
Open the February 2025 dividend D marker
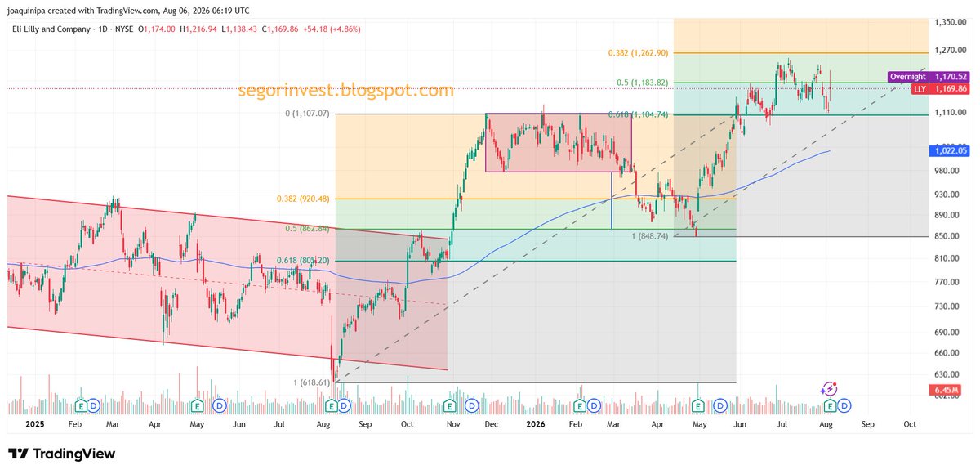(94, 405)
